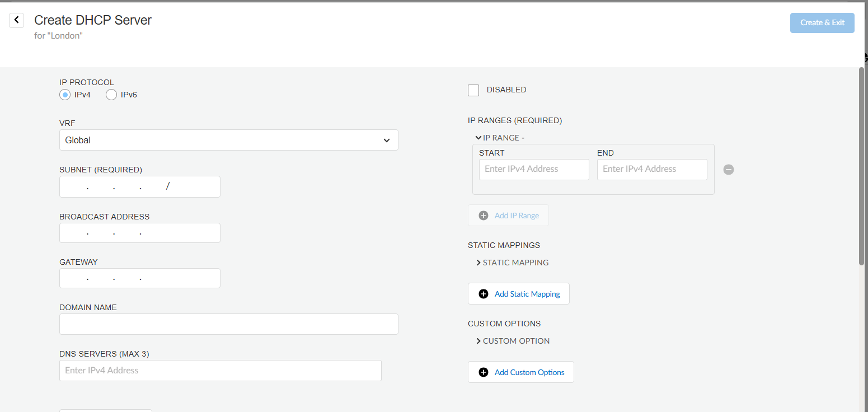Screen dimensions: 868x412
Task: Click the Create & Exit button
Action: [822, 22]
